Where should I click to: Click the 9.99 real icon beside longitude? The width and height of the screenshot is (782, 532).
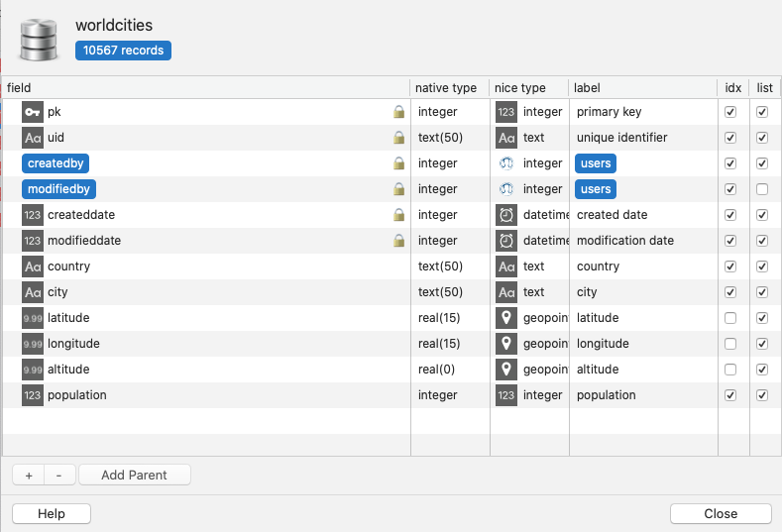tap(33, 344)
